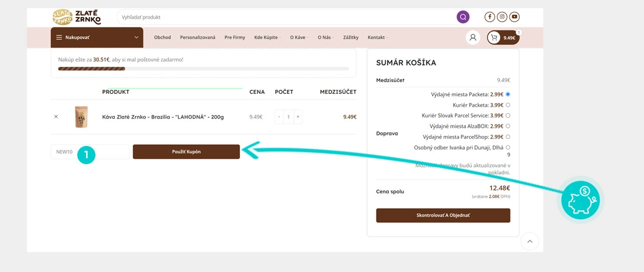The image size is (644, 272).
Task: Open the Personalizovaná menu item
Action: pos(197,38)
